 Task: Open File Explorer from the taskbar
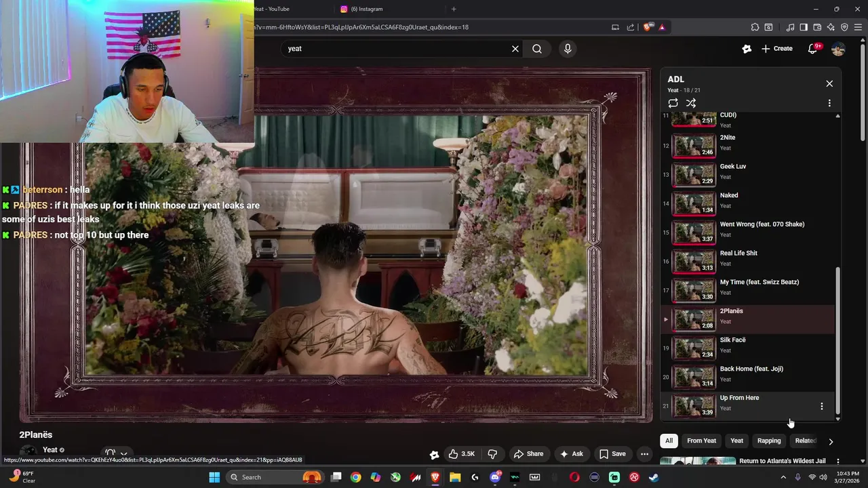455,477
